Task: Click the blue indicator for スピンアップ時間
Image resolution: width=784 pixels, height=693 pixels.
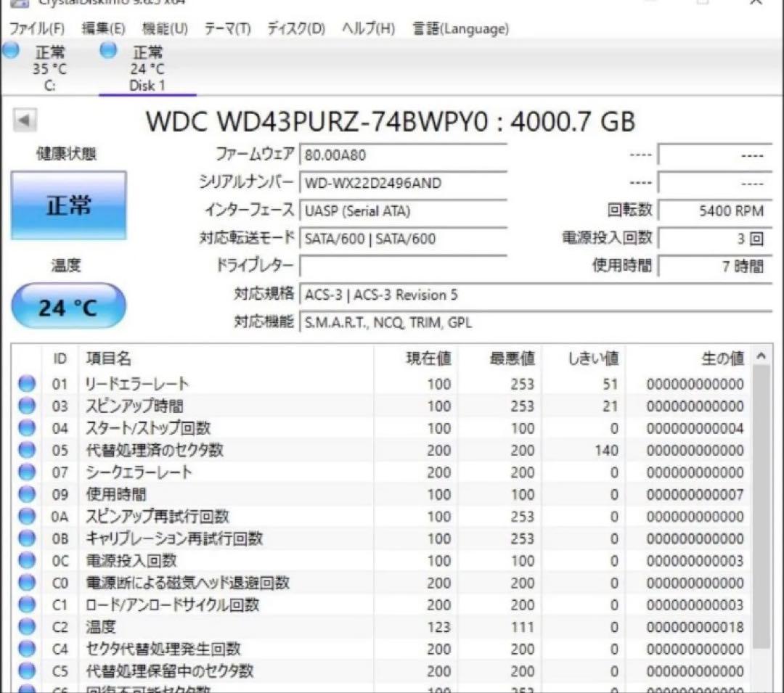Action: coord(26,406)
